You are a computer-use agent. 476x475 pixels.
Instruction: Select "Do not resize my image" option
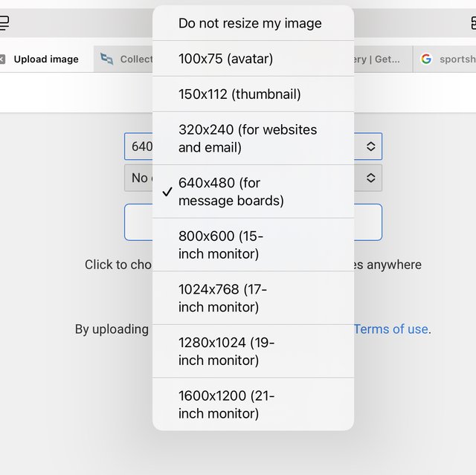250,23
